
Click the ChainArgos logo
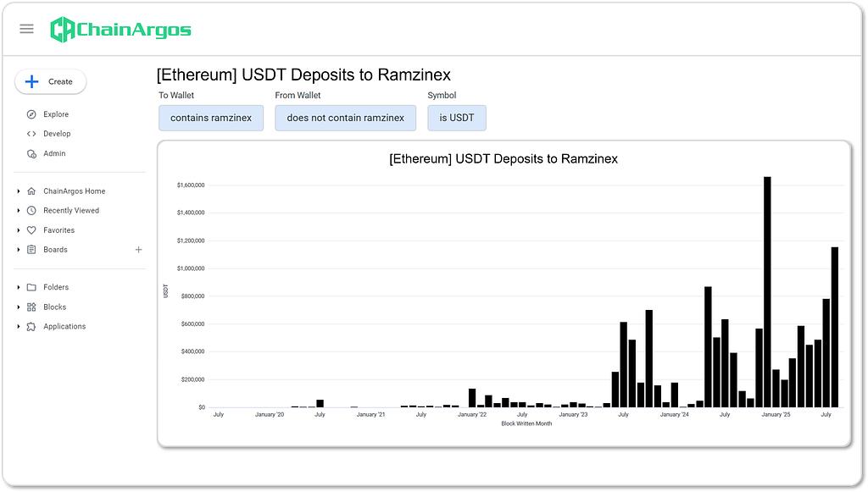point(120,30)
